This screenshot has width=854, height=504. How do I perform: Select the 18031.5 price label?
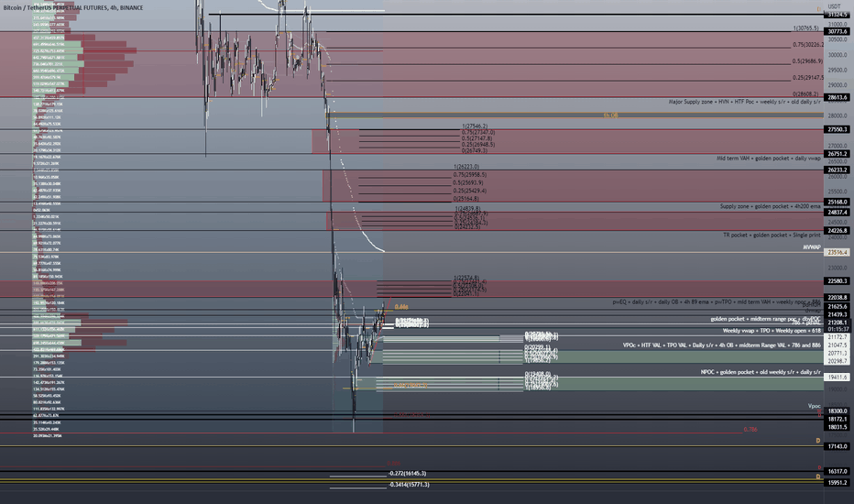[x=838, y=427]
